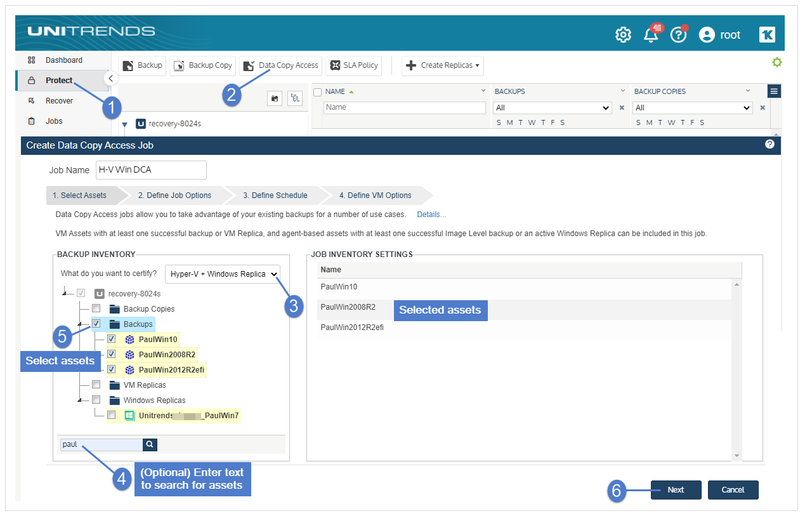812x523 pixels.
Task: Cancel the Data Copy Access job dialog
Action: click(733, 490)
